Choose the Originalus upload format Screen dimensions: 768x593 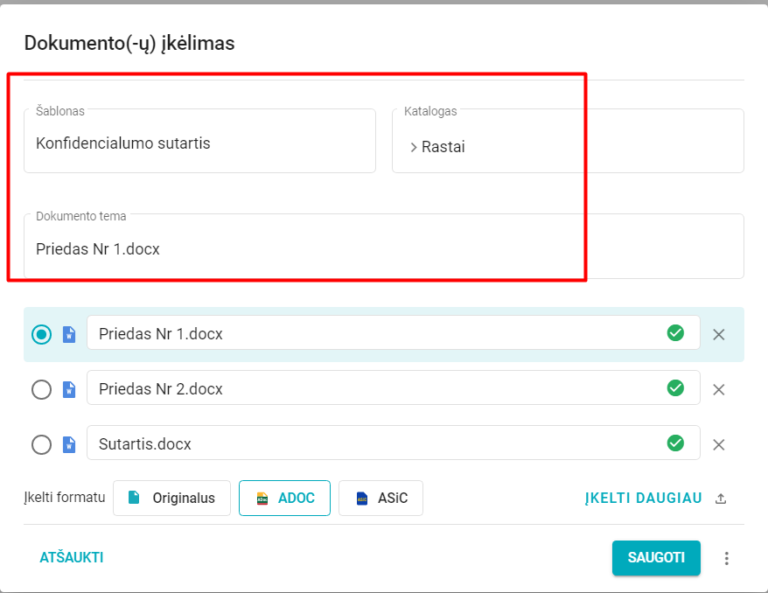[172, 498]
